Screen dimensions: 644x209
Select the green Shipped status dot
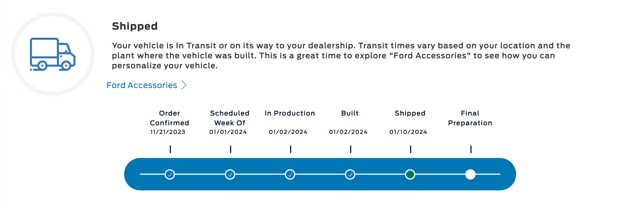[x=410, y=174]
